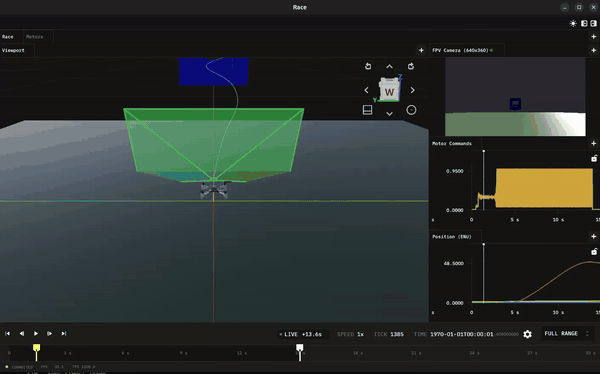Image resolution: width=600 pixels, height=374 pixels.
Task: Click the white live-position timeline marker
Action: 300,348
